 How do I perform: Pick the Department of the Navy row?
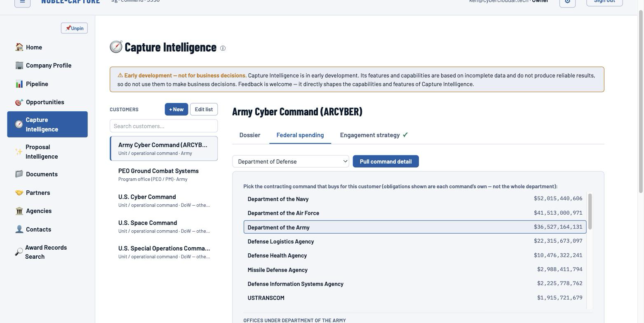tap(415, 199)
